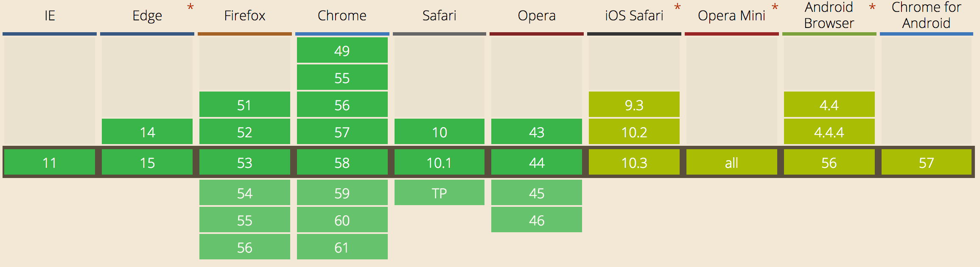
Task: Click the Edge 14 version cell
Action: pos(147,131)
